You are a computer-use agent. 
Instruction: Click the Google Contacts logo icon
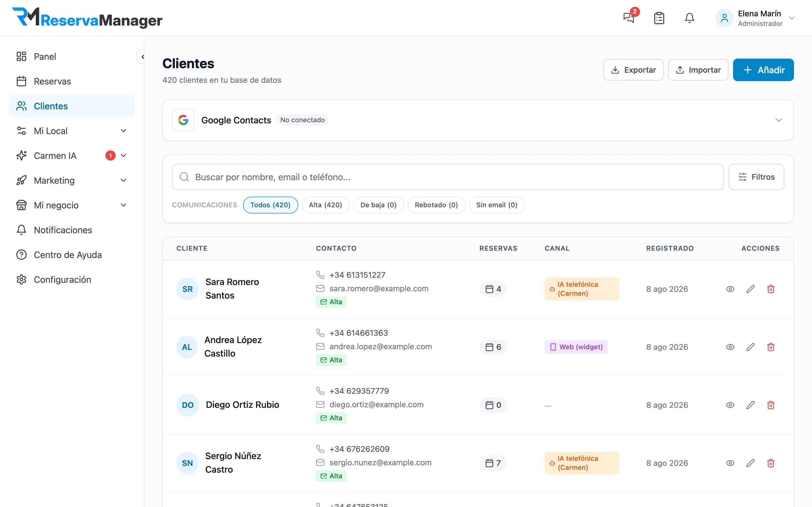click(183, 120)
